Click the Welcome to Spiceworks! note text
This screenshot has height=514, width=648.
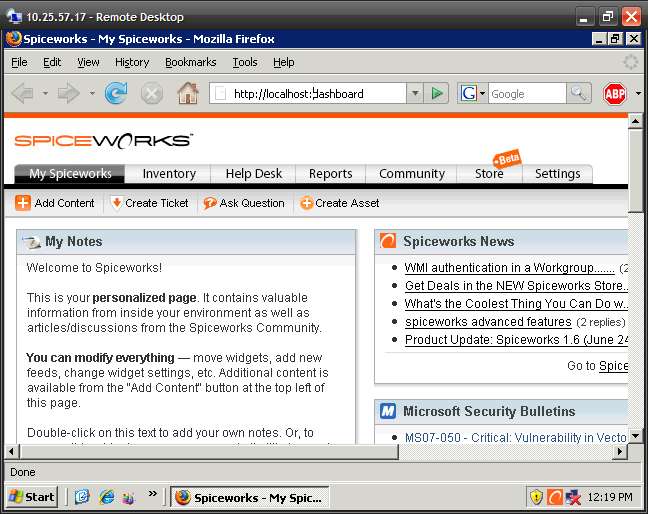tap(94, 268)
